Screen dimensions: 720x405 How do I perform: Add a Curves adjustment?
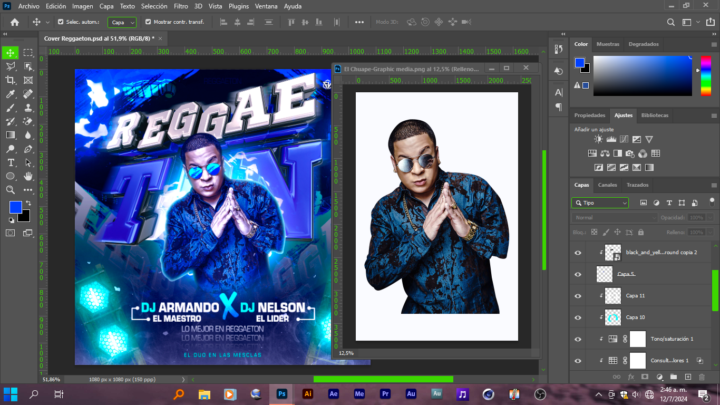pyautogui.click(x=624, y=139)
